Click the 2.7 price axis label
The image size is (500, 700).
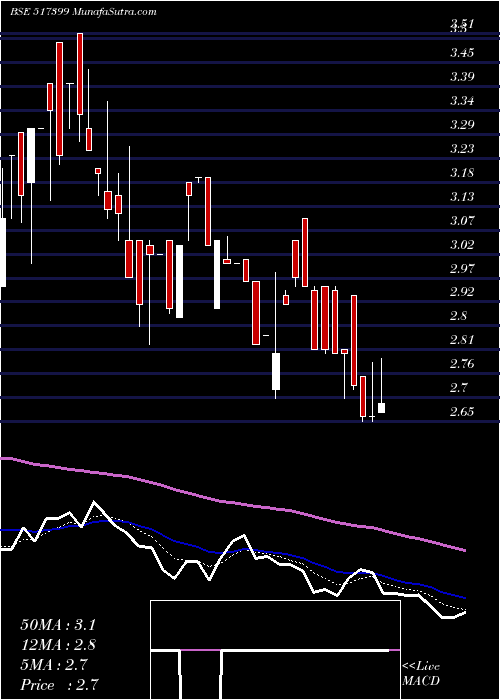pyautogui.click(x=458, y=388)
